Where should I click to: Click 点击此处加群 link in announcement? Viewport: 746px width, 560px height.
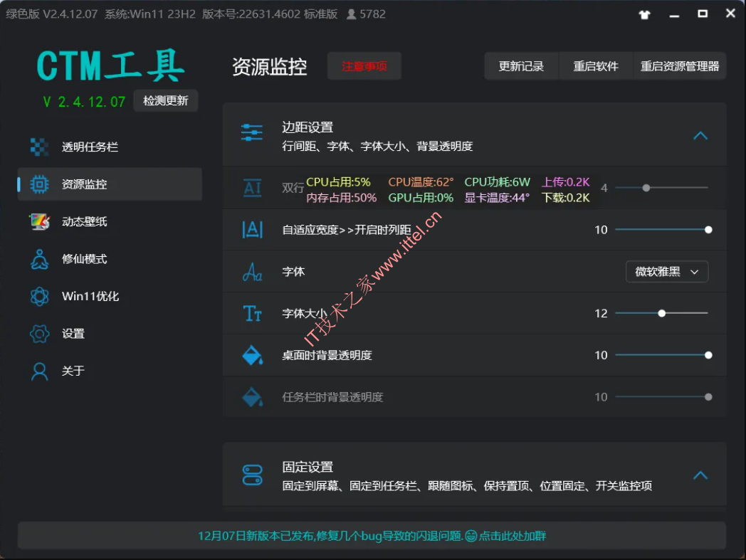513,537
